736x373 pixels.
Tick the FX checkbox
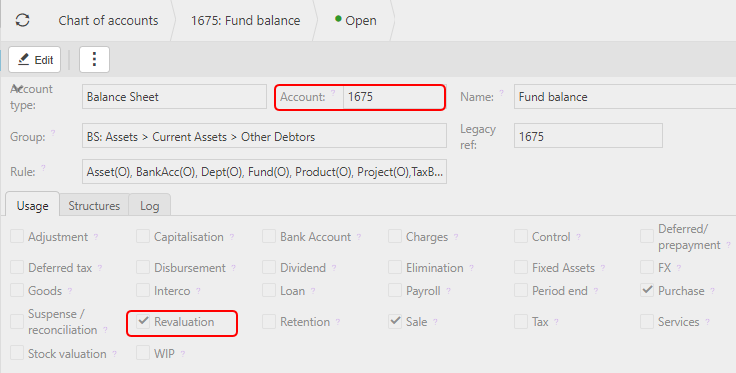(647, 267)
